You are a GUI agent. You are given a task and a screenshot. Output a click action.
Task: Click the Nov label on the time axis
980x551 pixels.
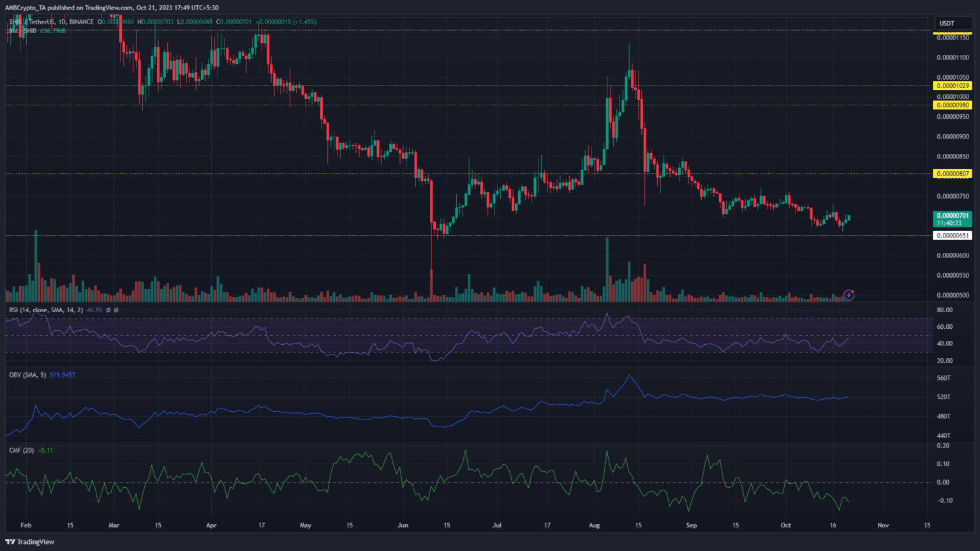(883, 525)
